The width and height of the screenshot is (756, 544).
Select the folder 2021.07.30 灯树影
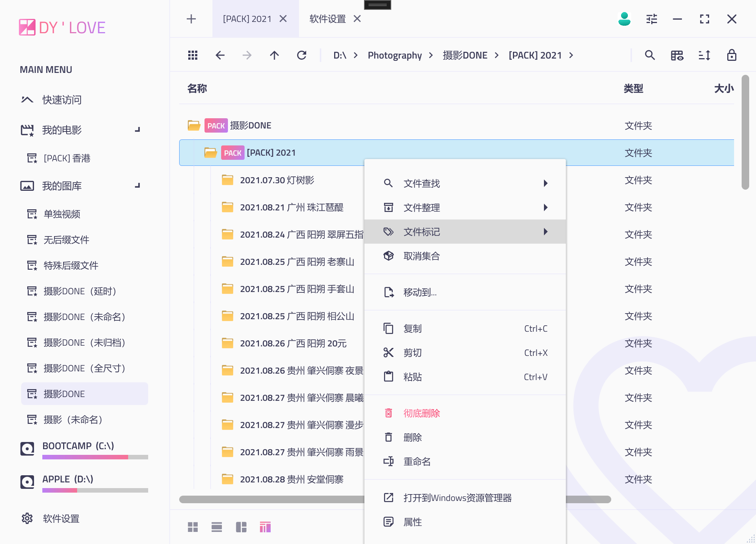point(277,180)
